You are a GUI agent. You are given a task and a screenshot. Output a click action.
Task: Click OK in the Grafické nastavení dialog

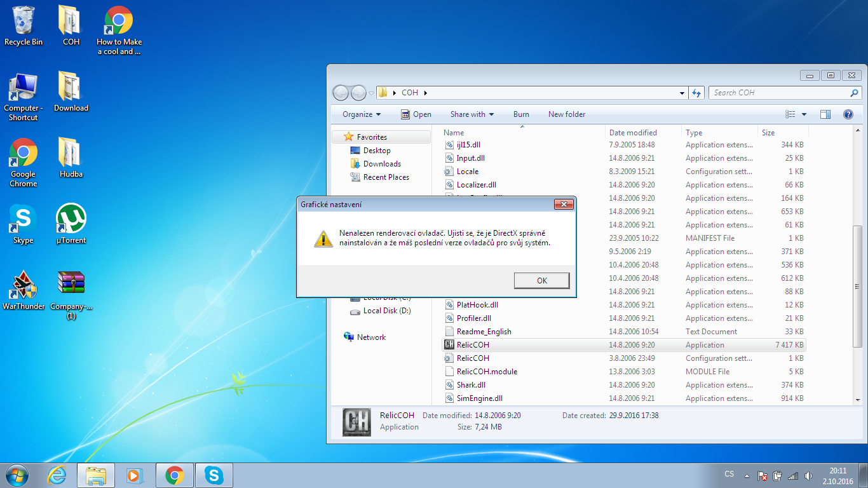[541, 280]
